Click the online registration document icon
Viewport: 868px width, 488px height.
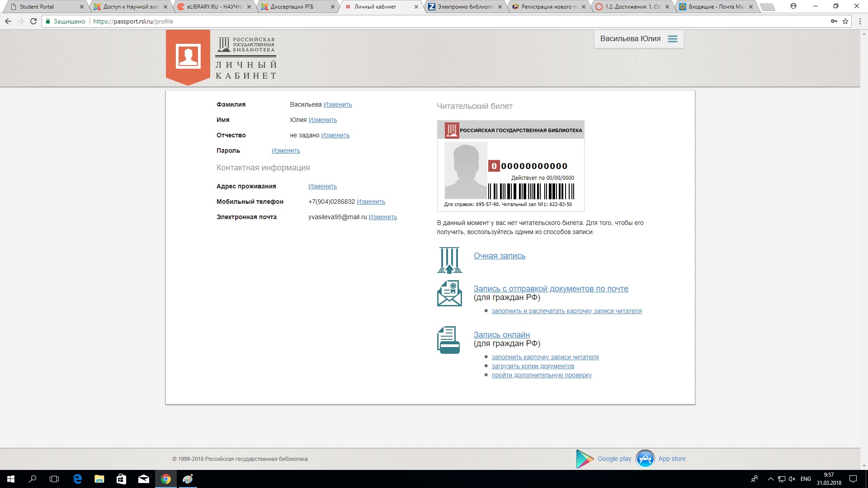[448, 340]
